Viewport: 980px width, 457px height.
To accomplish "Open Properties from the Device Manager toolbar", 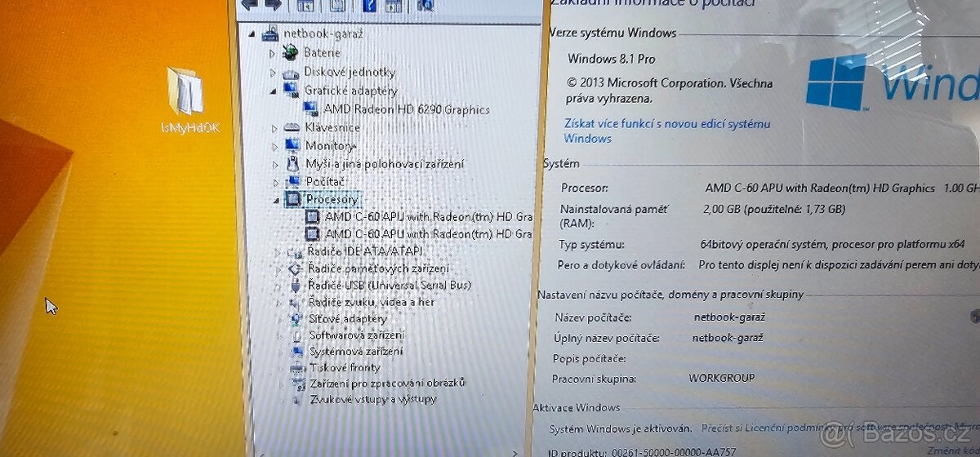I will click(337, 4).
